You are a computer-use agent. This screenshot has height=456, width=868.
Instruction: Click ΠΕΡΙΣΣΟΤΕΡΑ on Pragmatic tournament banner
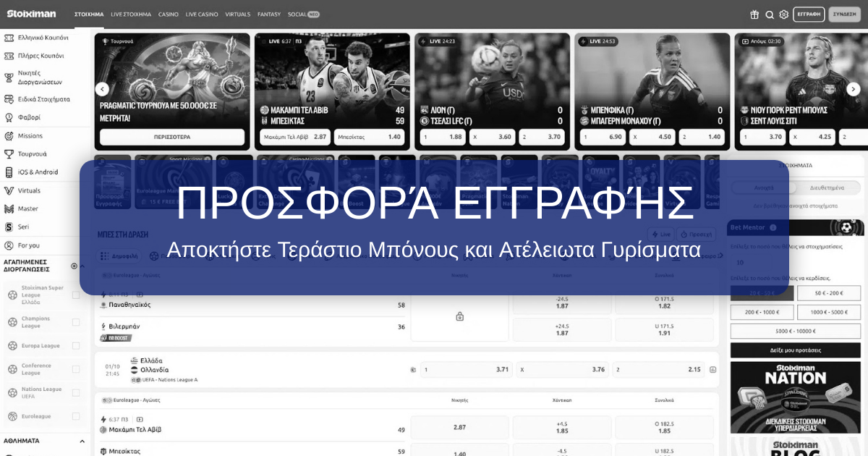[172, 137]
